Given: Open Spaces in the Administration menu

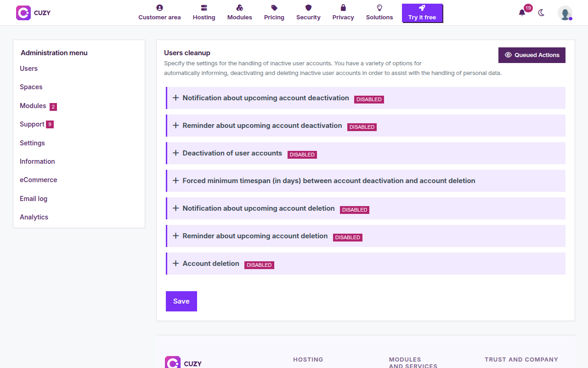Looking at the screenshot, I should pos(31,87).
